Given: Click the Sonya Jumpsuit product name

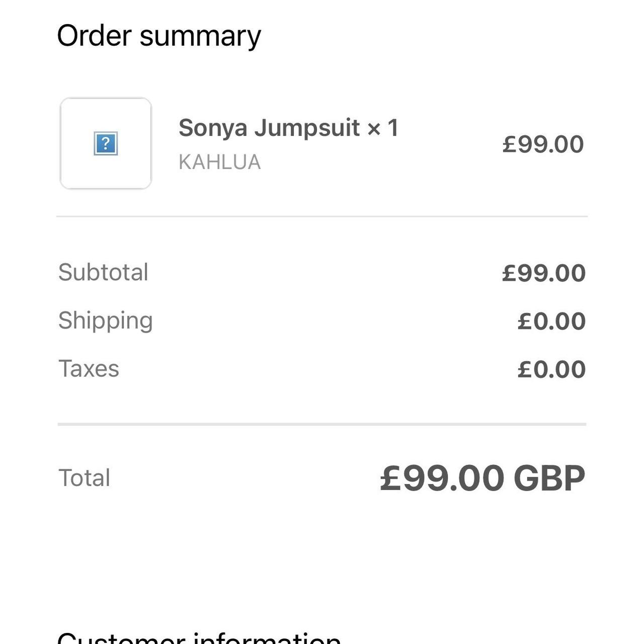Looking at the screenshot, I should (269, 128).
